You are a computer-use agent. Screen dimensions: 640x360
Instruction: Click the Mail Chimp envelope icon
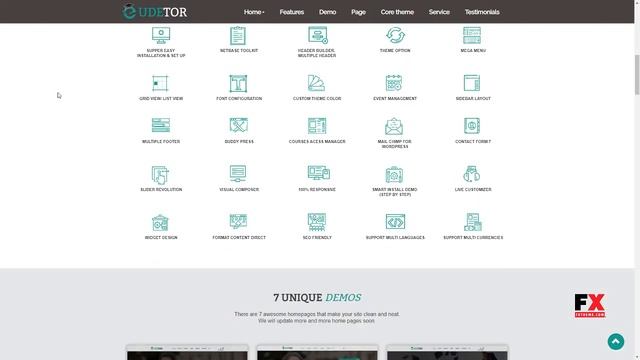pos(394,126)
